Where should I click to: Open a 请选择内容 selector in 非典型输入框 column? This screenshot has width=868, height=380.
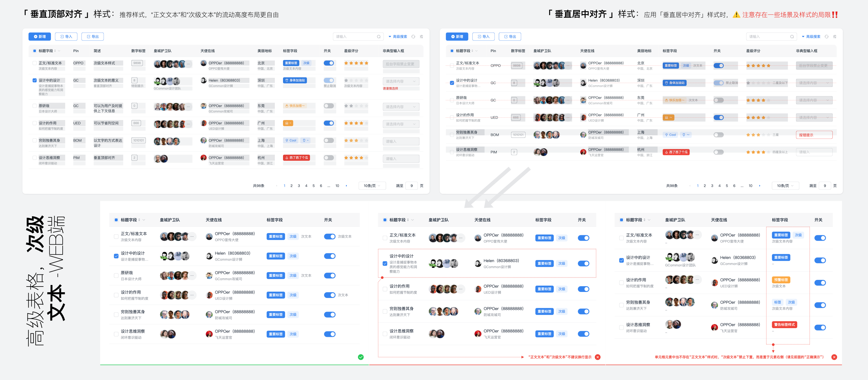click(401, 81)
